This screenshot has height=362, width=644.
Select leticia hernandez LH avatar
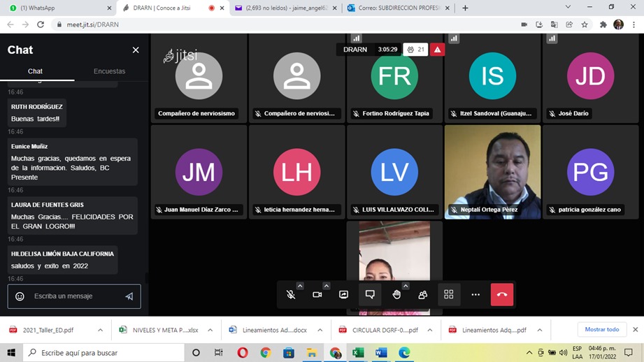pos(297,172)
